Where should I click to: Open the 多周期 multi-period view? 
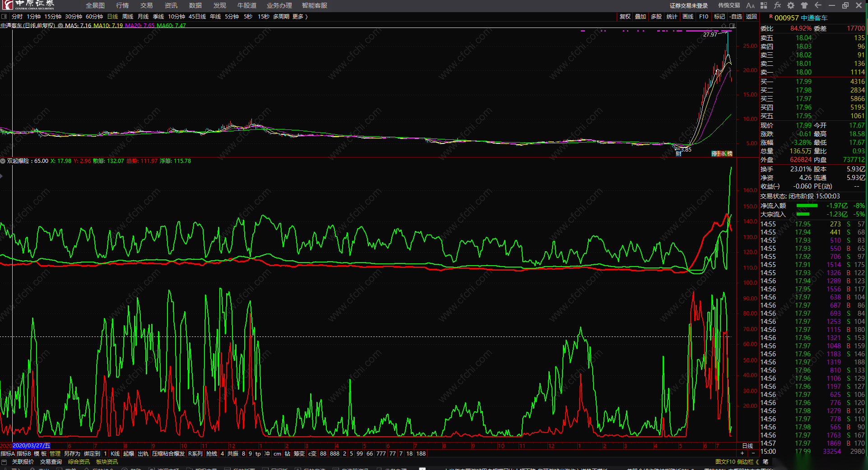pyautogui.click(x=281, y=17)
